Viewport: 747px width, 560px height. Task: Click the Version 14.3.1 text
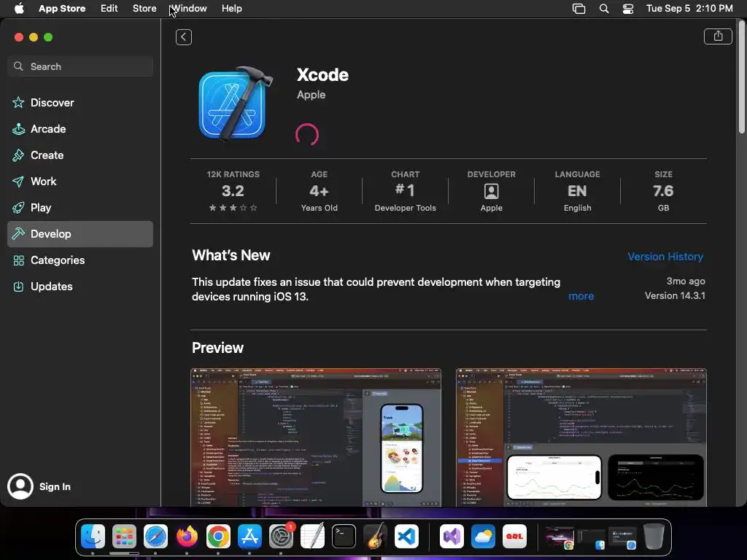[x=675, y=295]
